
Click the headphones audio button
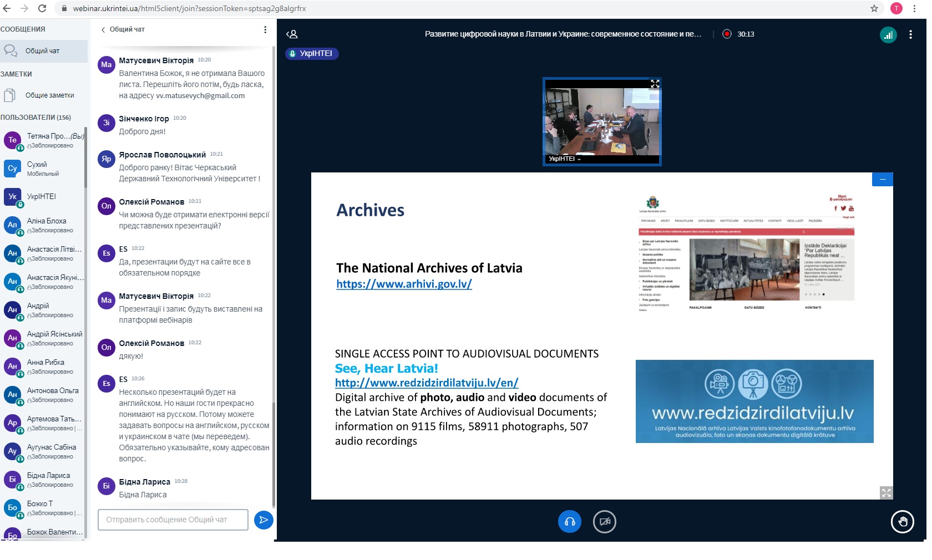(x=569, y=522)
